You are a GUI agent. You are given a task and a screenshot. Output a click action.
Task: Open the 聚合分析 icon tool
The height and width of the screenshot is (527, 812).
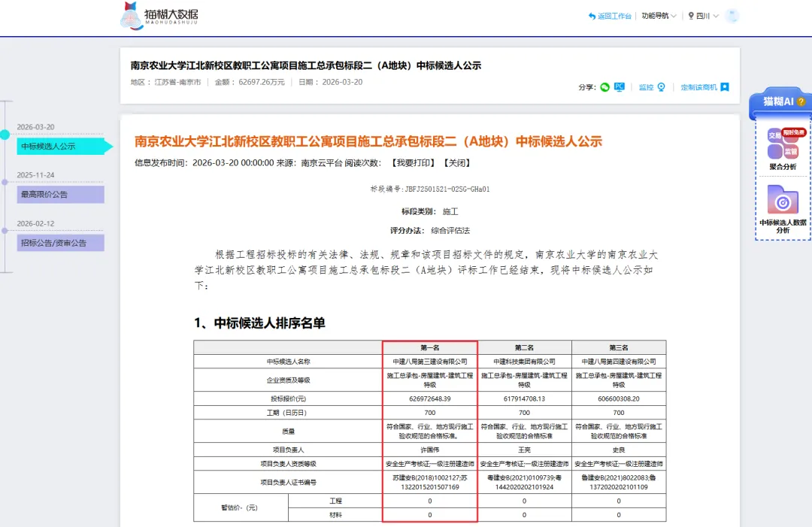pyautogui.click(x=783, y=144)
